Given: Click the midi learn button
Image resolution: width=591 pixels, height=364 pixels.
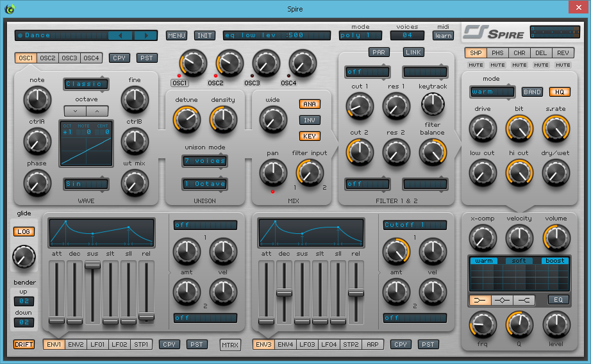Looking at the screenshot, I should [443, 36].
